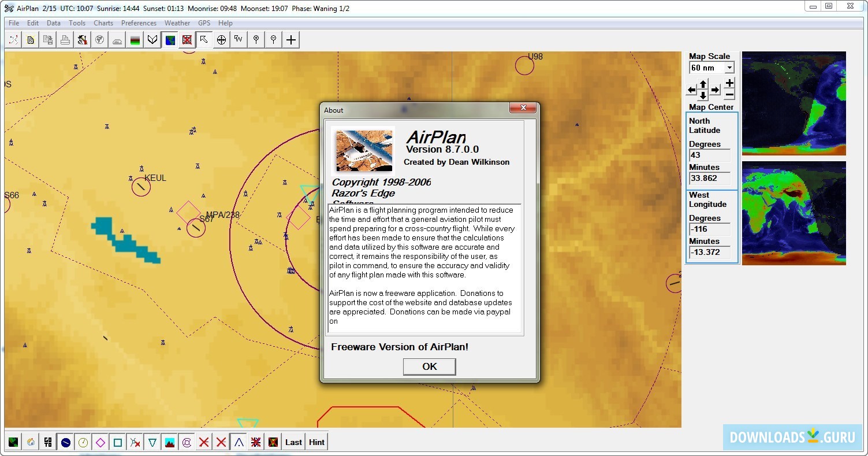
Task: Toggle the blue caret obstacle icon
Action: [x=239, y=442]
